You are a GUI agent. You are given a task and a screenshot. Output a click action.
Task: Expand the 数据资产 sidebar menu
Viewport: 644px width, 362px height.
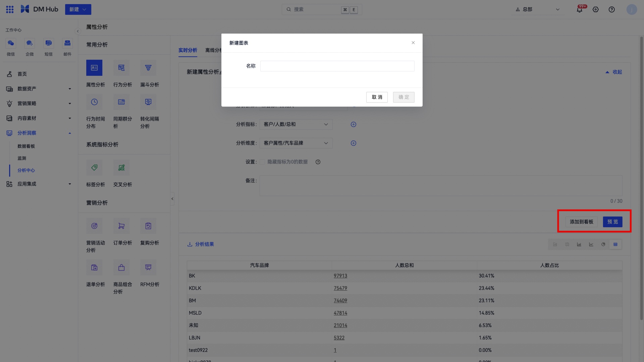click(x=39, y=89)
